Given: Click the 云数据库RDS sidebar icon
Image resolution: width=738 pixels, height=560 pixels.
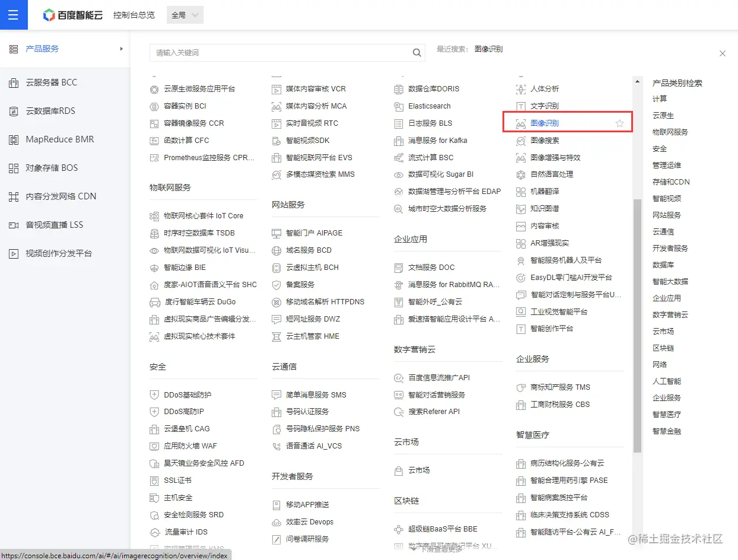Looking at the screenshot, I should pyautogui.click(x=14, y=111).
